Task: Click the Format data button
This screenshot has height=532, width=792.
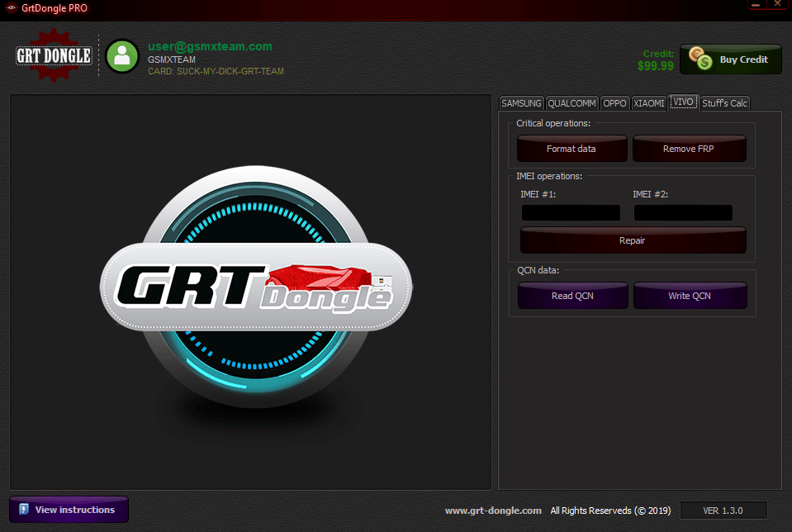Action: point(571,149)
